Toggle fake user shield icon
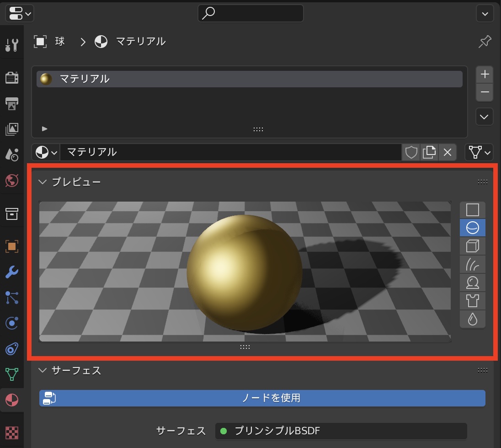501x448 pixels. (411, 152)
